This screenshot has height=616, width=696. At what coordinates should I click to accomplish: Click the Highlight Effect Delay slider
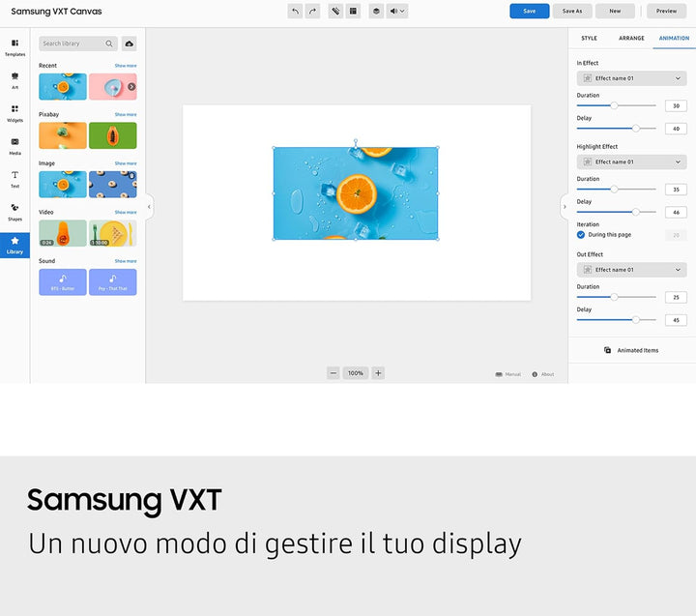[x=616, y=212]
